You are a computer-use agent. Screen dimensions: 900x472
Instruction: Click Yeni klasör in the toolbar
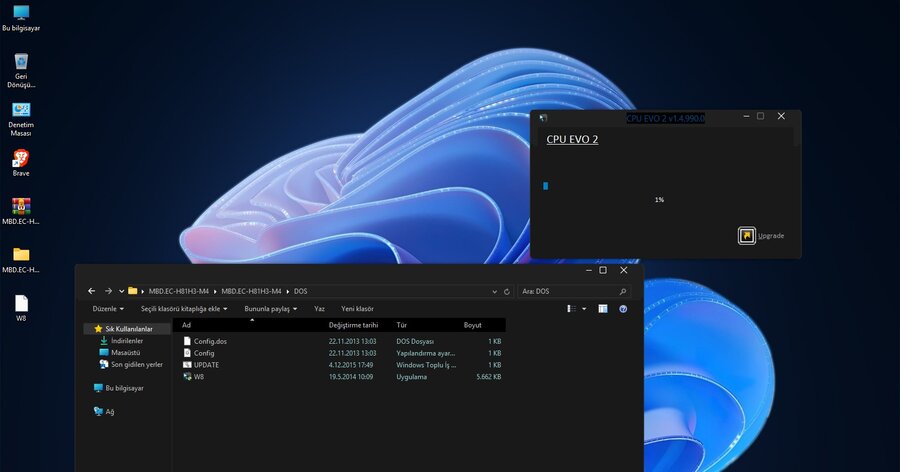tap(357, 309)
